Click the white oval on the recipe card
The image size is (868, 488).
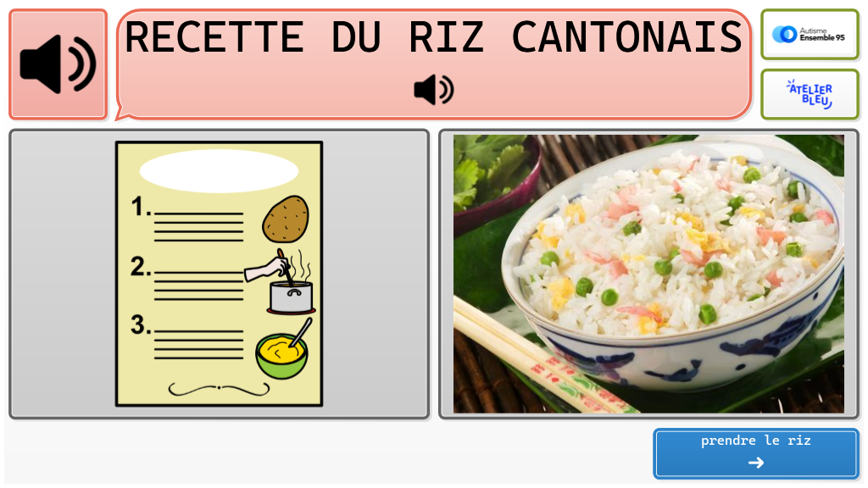pos(219,171)
